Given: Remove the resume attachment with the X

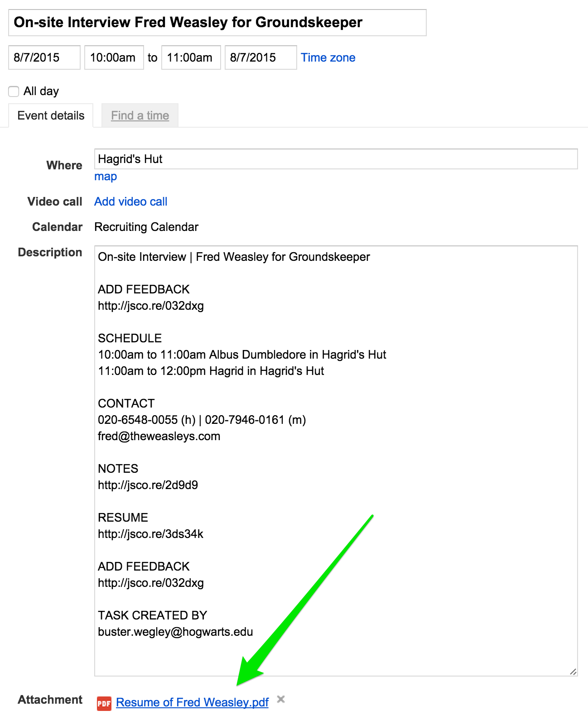Looking at the screenshot, I should (281, 700).
